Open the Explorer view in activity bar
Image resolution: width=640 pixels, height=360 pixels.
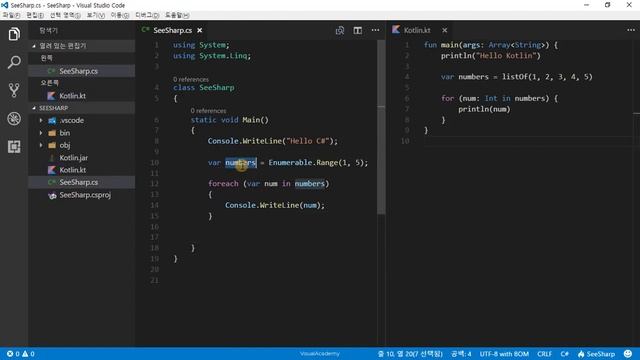tap(14, 34)
